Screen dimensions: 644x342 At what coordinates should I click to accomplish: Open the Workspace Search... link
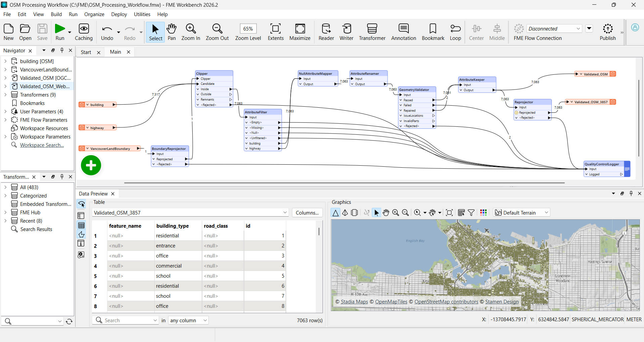click(x=42, y=145)
